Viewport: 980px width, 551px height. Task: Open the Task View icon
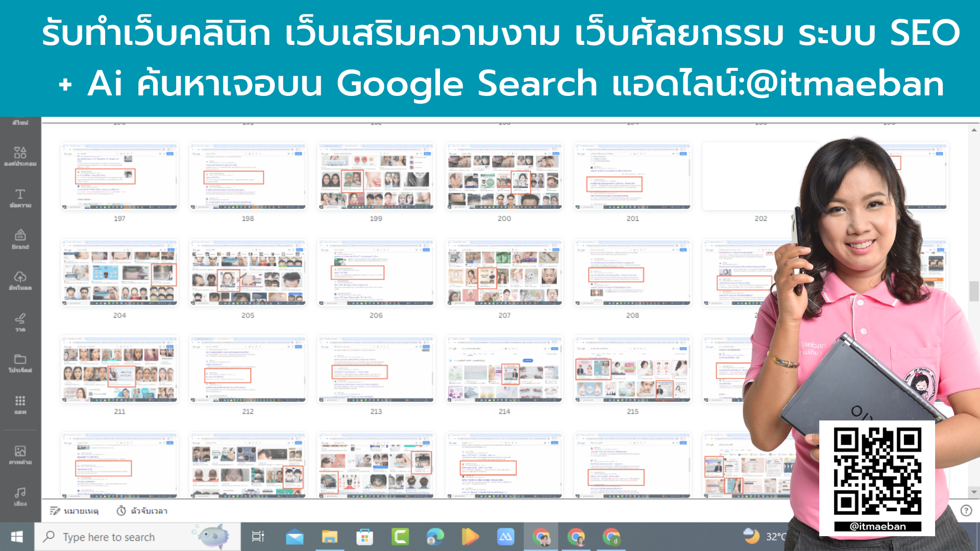click(x=258, y=537)
